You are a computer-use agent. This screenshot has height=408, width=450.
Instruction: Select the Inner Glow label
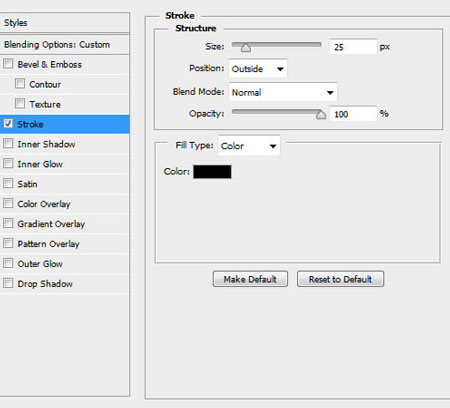pyautogui.click(x=40, y=164)
